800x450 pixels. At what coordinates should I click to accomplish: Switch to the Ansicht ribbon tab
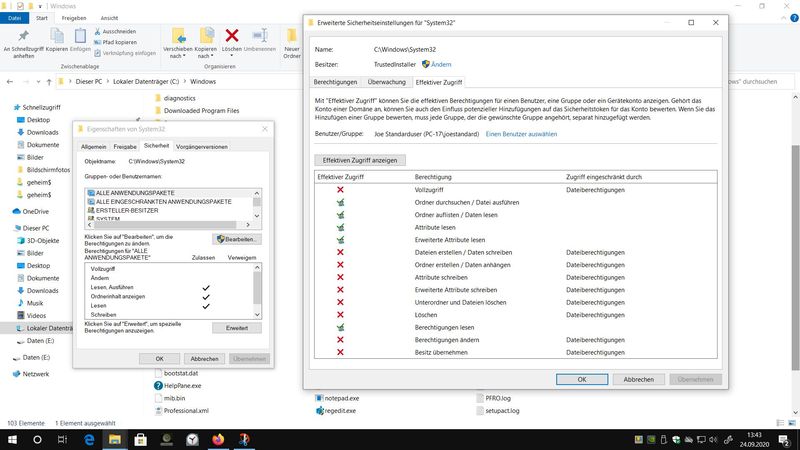(x=109, y=18)
